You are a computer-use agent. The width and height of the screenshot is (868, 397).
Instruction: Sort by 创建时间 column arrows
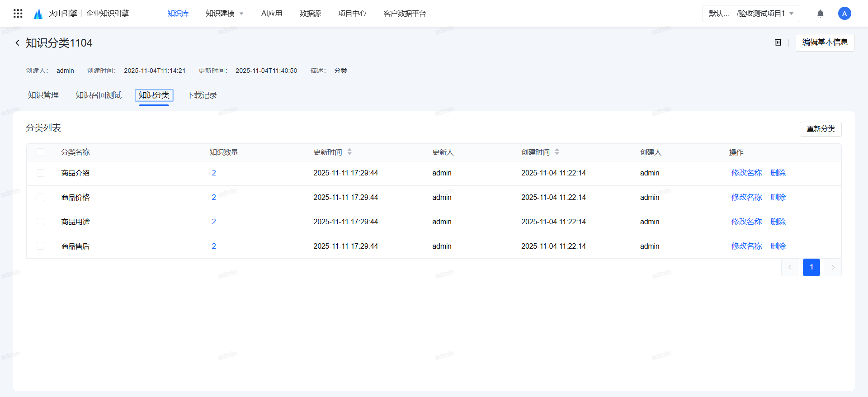click(557, 152)
